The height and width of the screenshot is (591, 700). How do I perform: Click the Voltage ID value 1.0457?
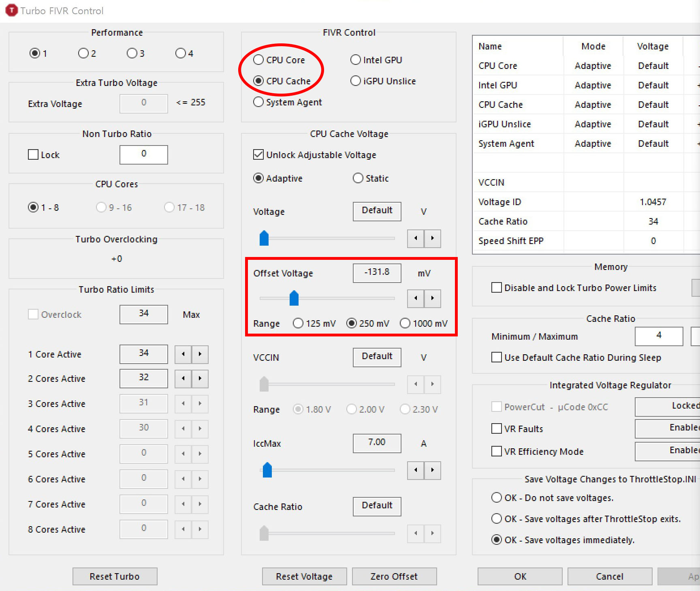tap(653, 202)
